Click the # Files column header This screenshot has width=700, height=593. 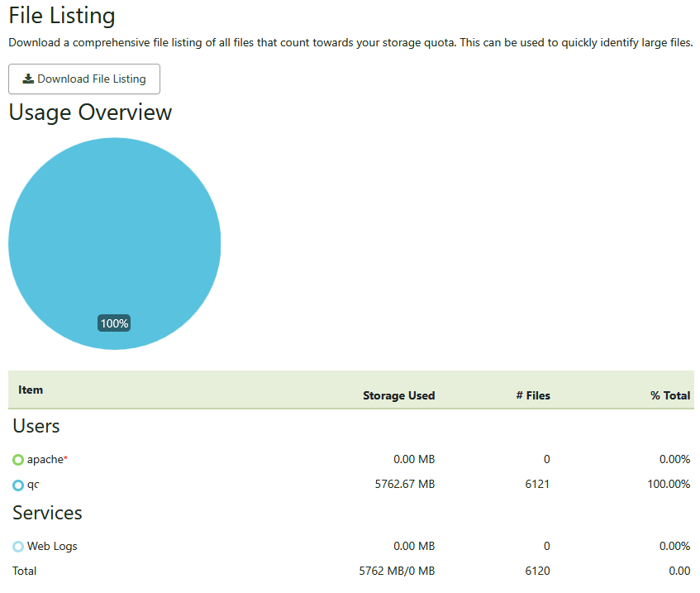pyautogui.click(x=532, y=395)
